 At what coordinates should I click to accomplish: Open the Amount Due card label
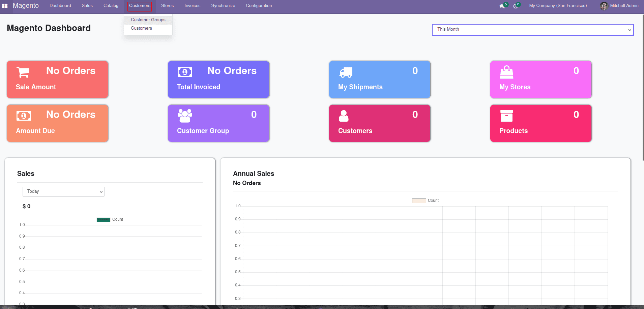point(35,131)
